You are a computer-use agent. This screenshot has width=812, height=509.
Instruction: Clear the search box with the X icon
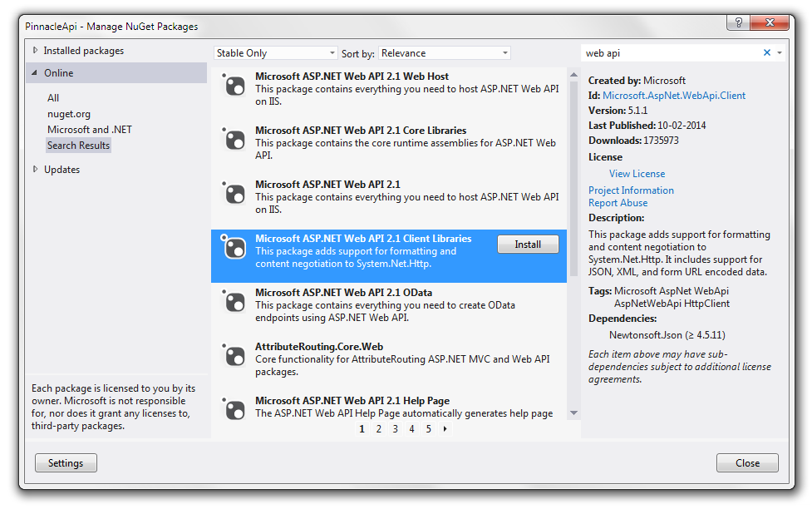click(767, 52)
